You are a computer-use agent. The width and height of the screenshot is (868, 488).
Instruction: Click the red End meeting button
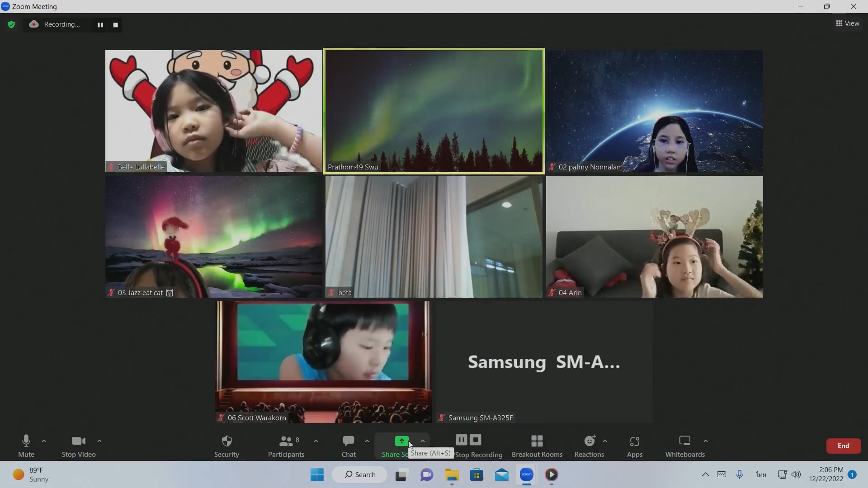point(843,446)
